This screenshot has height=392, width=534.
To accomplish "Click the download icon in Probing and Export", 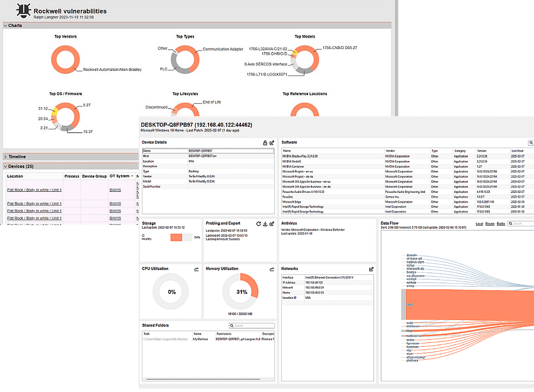I will (265, 224).
